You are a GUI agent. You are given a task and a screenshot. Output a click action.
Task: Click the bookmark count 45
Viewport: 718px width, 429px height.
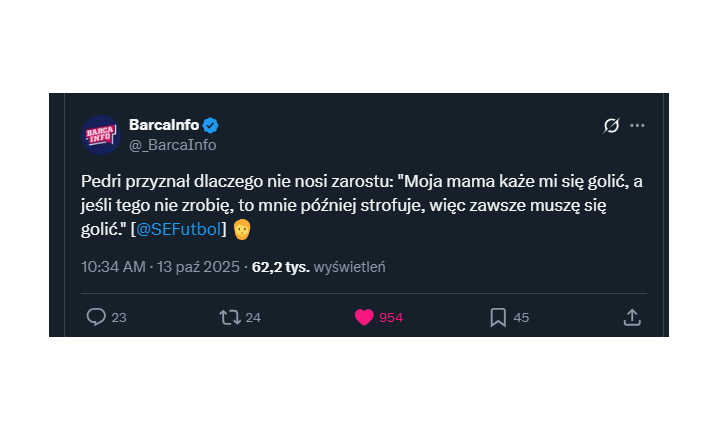point(521,318)
